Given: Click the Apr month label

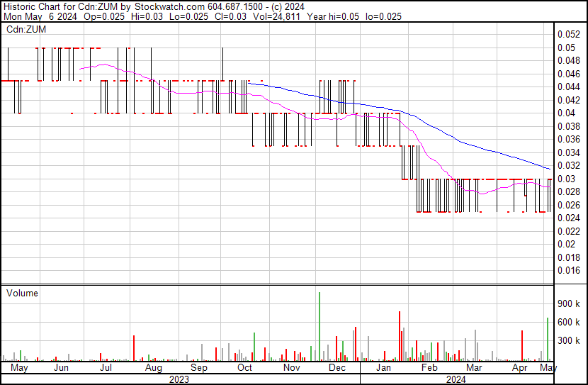Looking at the screenshot, I should tap(520, 368).
